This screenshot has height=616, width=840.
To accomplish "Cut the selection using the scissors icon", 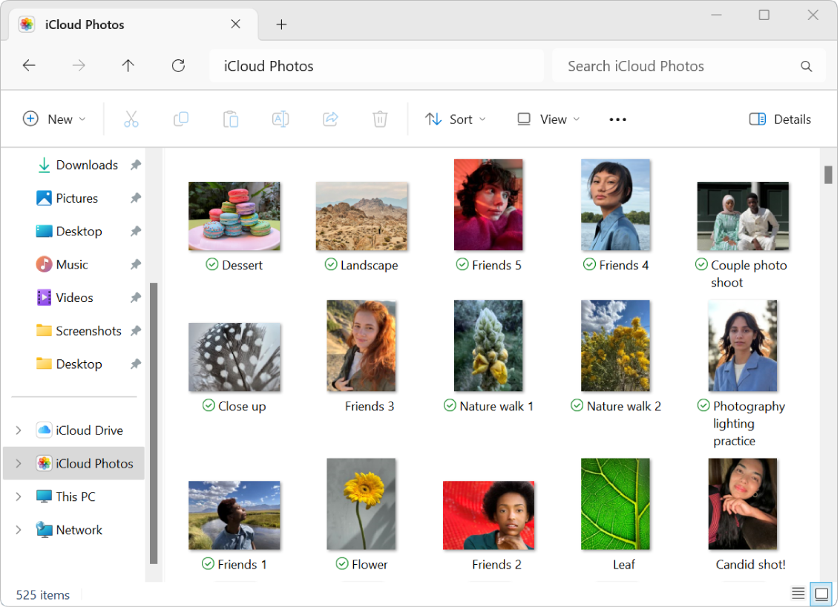I will (131, 119).
